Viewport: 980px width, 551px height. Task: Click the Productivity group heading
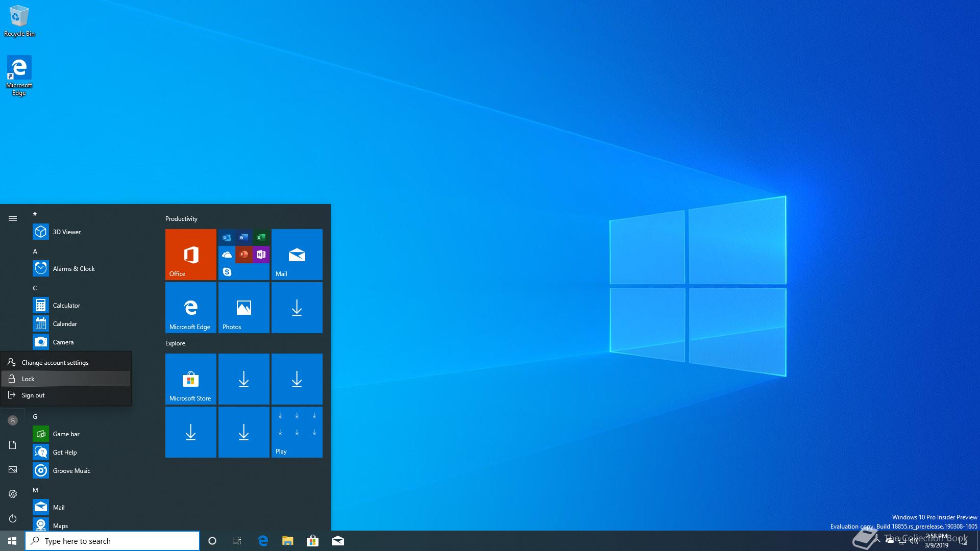pyautogui.click(x=181, y=219)
